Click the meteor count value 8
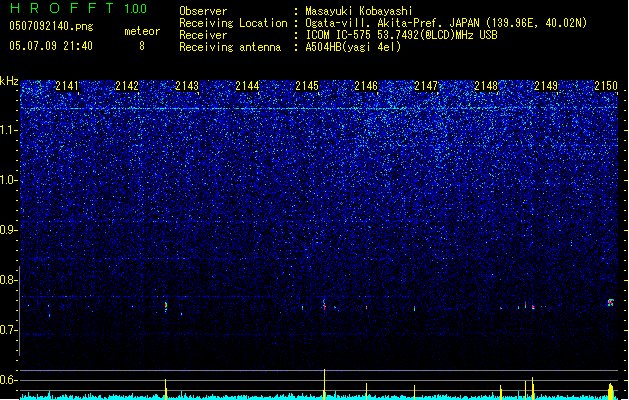629x400 pixels. coord(142,46)
